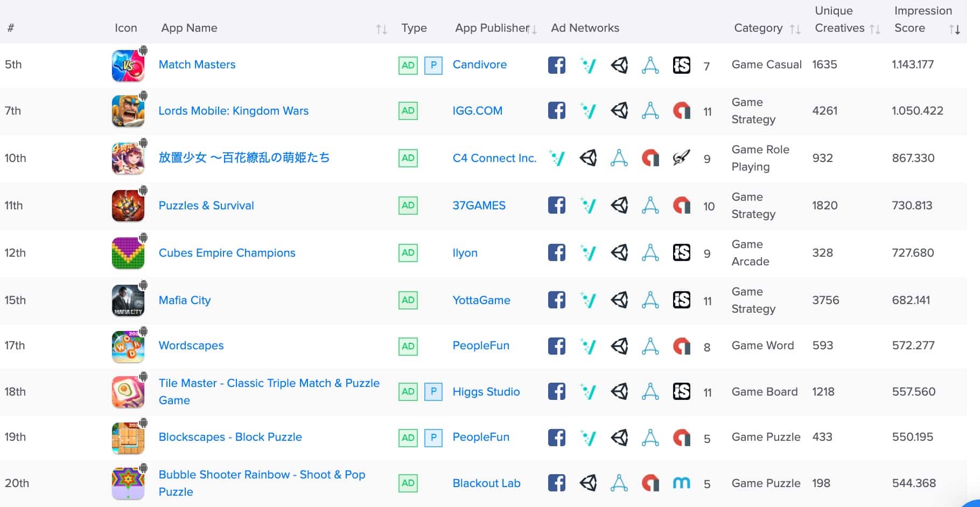The height and width of the screenshot is (507, 980).
Task: Open the IGG.COM publisher link
Action: coord(478,111)
